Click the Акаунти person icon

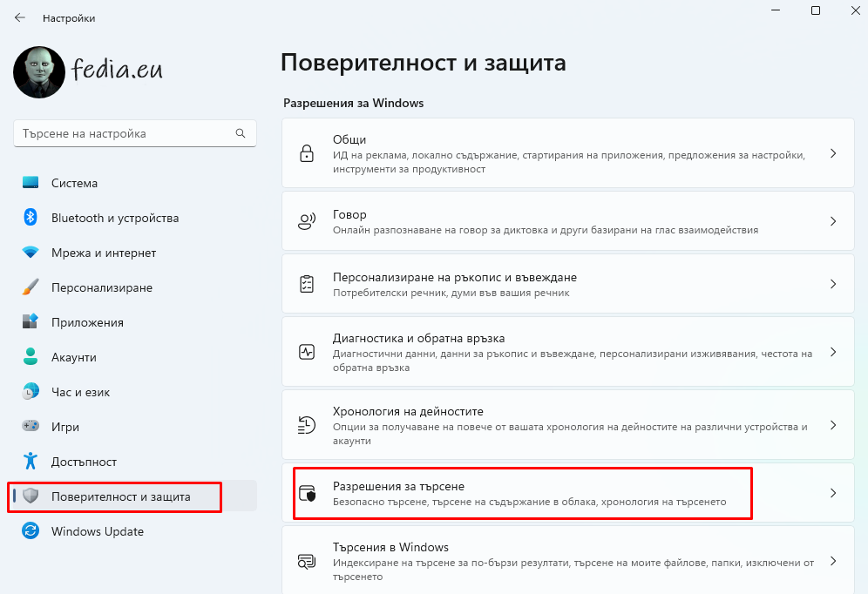pyautogui.click(x=31, y=356)
